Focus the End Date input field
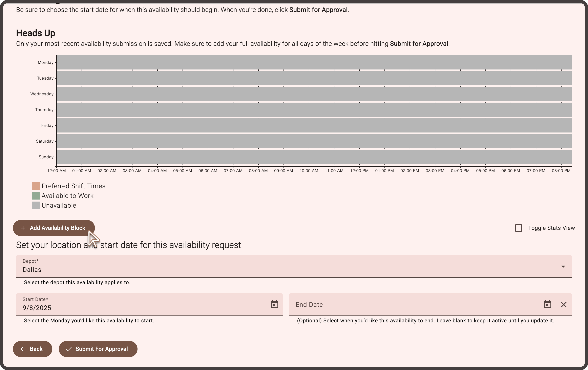Image resolution: width=588 pixels, height=370 pixels. 415,305
